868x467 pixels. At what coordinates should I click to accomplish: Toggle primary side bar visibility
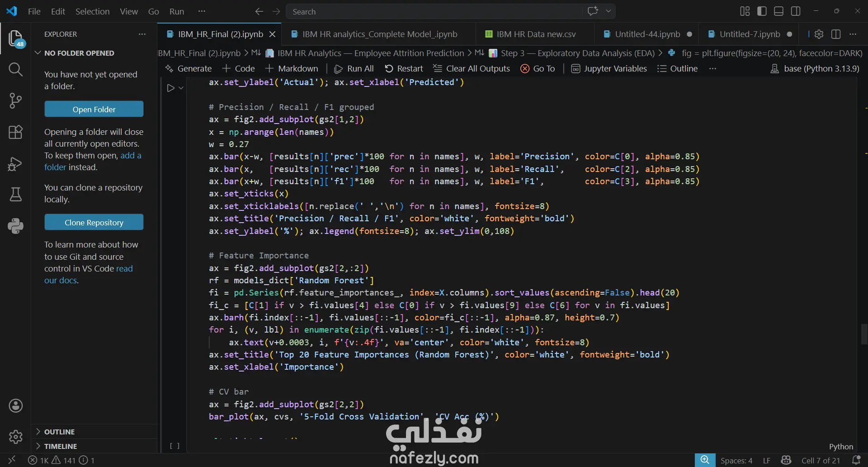click(762, 11)
